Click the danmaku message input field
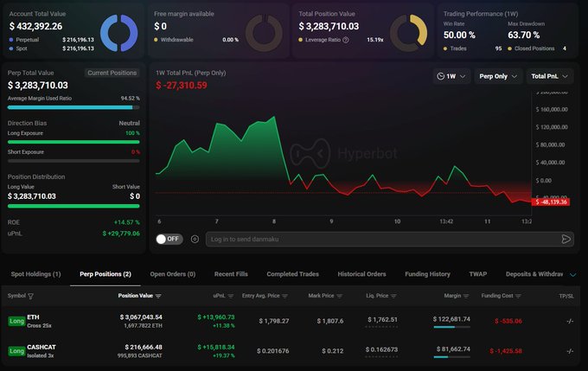Viewport: 588px width, 371px height. [x=390, y=239]
